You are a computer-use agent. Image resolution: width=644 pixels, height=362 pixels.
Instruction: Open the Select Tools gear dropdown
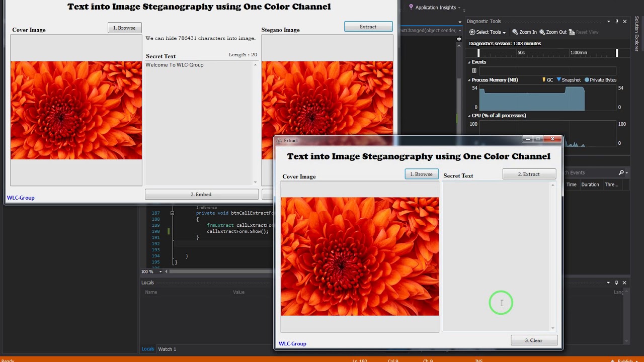tap(487, 32)
